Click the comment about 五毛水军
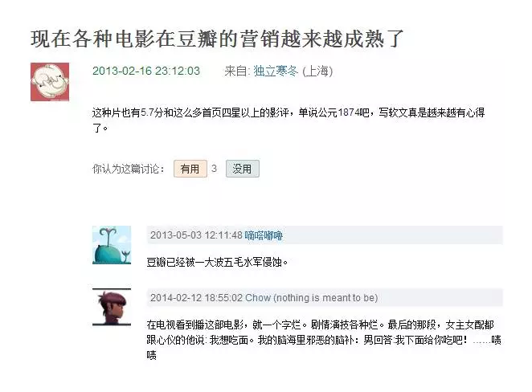This screenshot has height=392, width=532. 217,262
